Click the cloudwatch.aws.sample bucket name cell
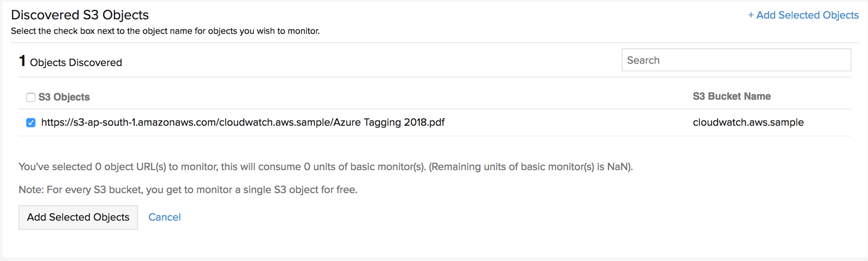The image size is (868, 261). pyautogui.click(x=748, y=123)
